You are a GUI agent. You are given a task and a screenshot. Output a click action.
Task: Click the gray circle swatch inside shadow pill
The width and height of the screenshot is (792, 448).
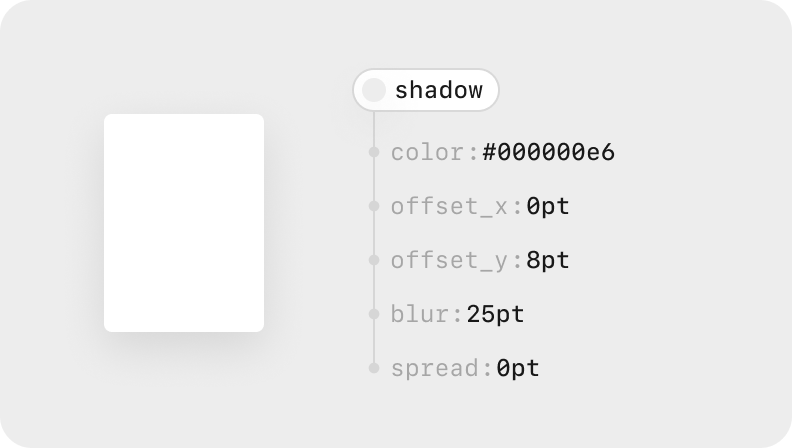click(x=374, y=90)
